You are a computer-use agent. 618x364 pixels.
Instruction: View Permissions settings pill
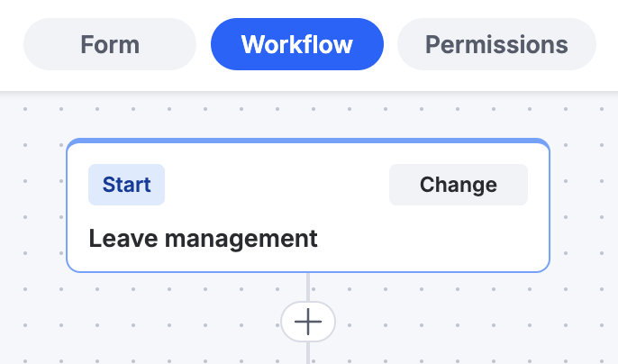[496, 44]
